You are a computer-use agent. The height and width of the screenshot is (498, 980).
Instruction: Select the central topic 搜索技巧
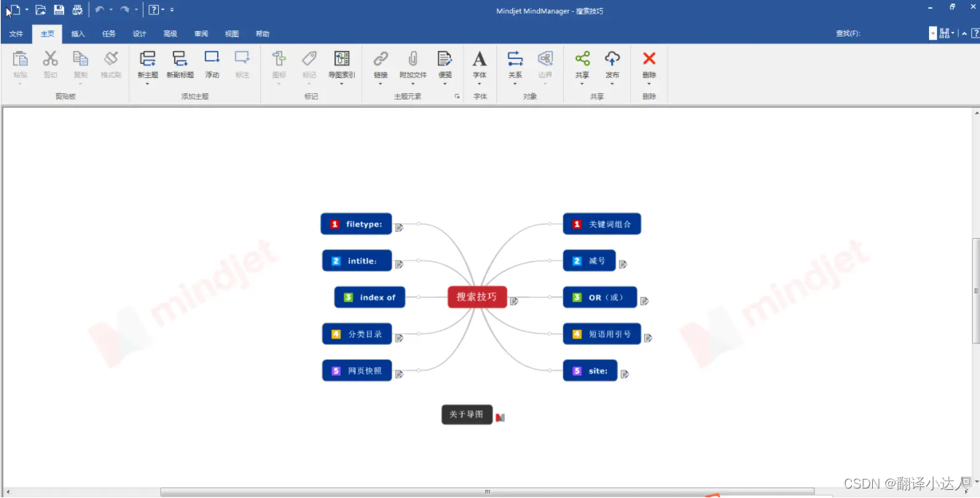tap(477, 297)
